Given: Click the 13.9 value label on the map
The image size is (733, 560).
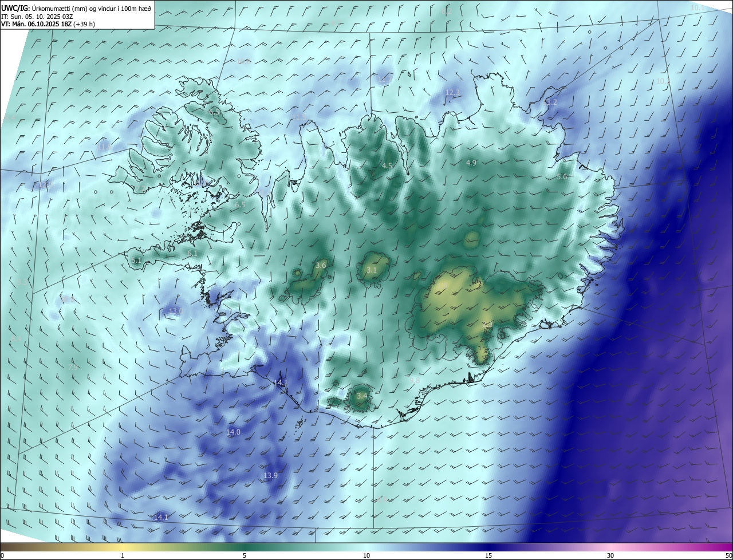Looking at the screenshot, I should pyautogui.click(x=270, y=475).
